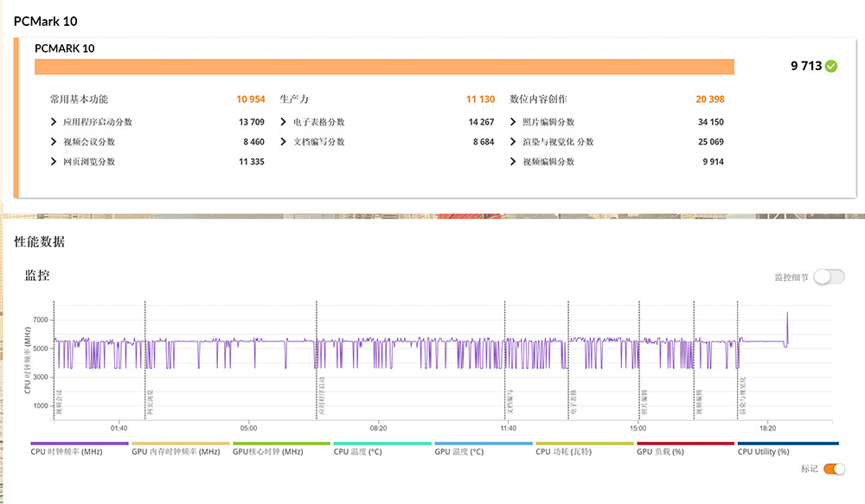865x504 pixels.
Task: Expand 电子表格分数 details
Action: (285, 122)
